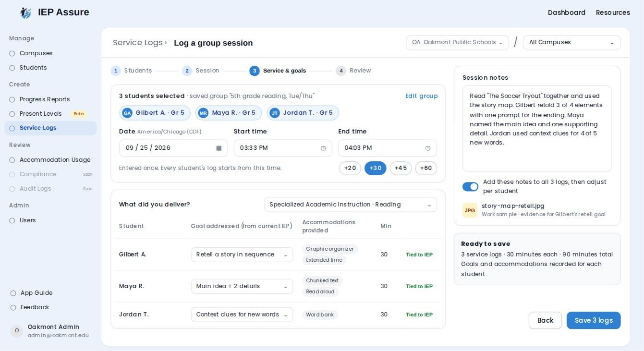Viewport: 644px width, 351px height.
Task: Click Gilbert A. avatar badge GA
Action: pos(127,113)
